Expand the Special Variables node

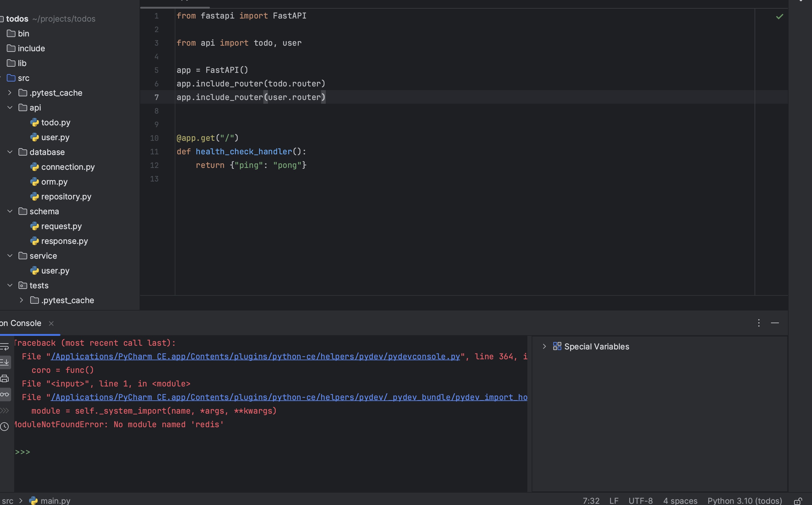[544, 346]
